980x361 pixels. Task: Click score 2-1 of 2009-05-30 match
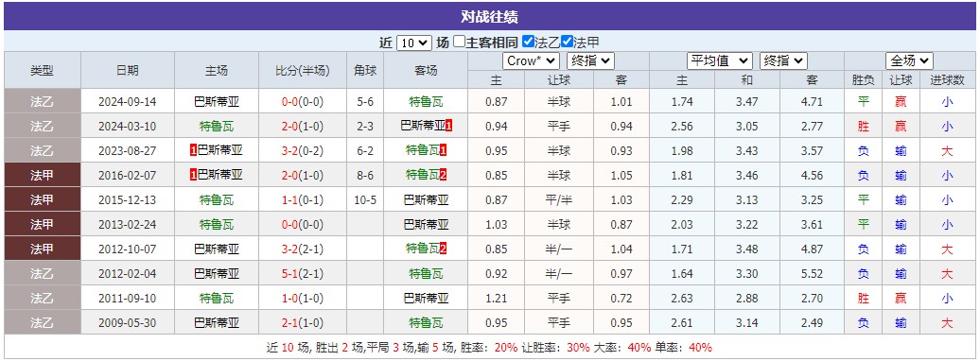(291, 323)
